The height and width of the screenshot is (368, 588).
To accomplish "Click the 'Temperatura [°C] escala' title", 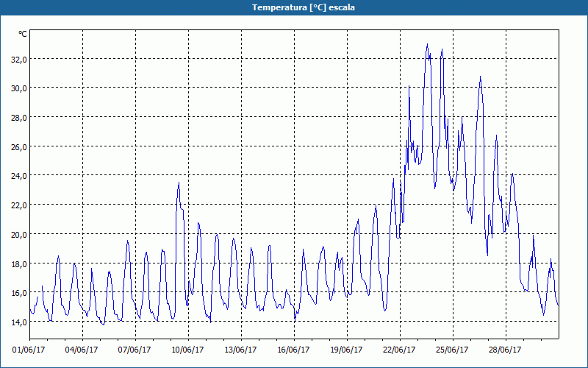I will tap(304, 7).
